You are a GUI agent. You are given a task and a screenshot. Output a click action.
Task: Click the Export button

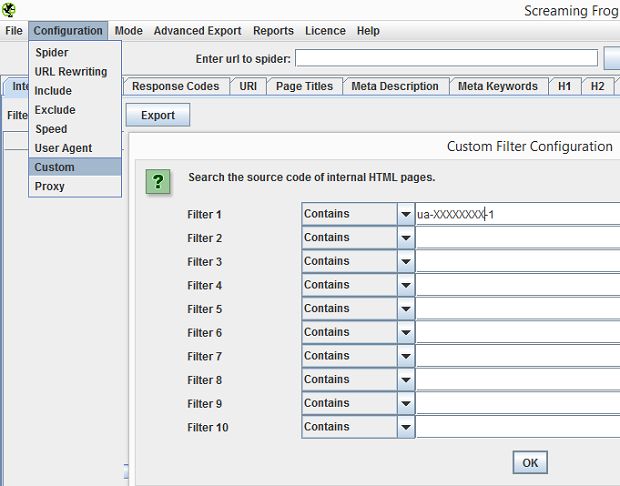(x=158, y=115)
